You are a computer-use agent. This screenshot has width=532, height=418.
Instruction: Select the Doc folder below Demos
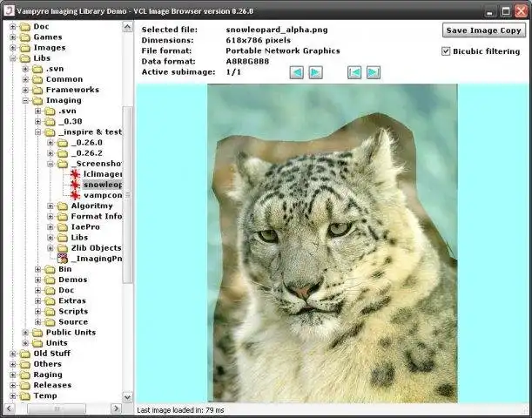coord(66,290)
